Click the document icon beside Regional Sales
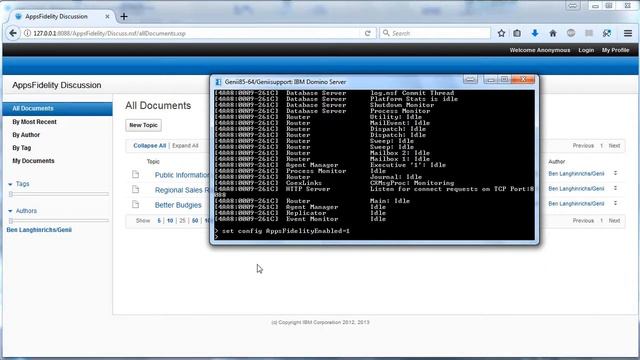Viewport: 640px width, 360px height. pos(136,189)
